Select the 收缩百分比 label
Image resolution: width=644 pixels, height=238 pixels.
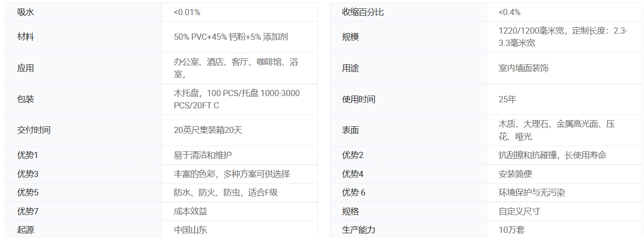pyautogui.click(x=363, y=12)
